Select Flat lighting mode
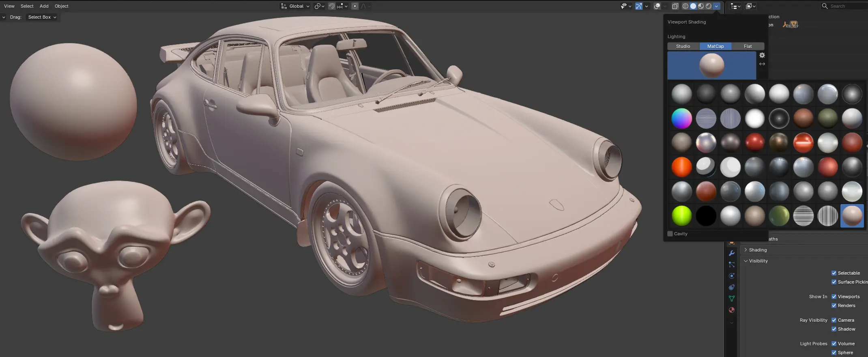The image size is (868, 357). coord(748,46)
